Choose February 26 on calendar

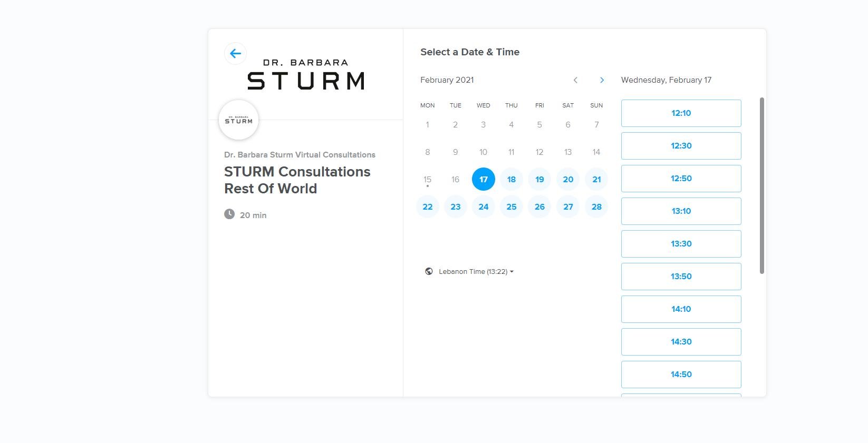tap(539, 207)
